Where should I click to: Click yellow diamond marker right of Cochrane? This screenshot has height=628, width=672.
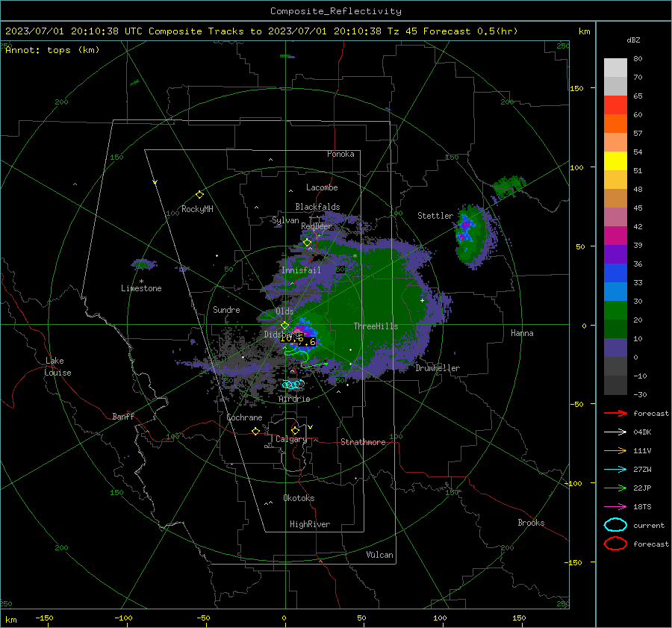pyautogui.click(x=256, y=431)
